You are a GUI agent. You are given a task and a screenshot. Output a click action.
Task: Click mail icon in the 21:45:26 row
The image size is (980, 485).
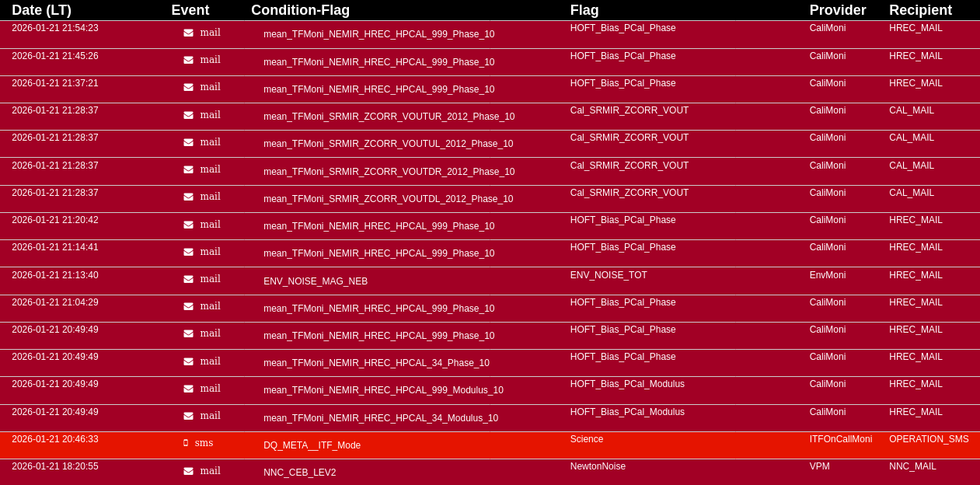click(188, 60)
